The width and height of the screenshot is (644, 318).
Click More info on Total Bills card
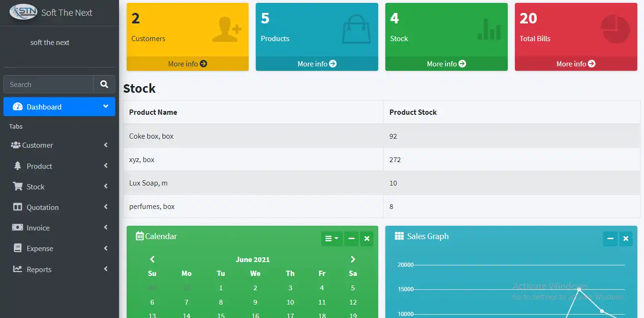(576, 64)
